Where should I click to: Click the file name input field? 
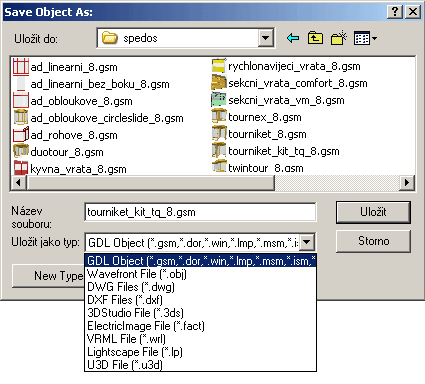coord(200,212)
